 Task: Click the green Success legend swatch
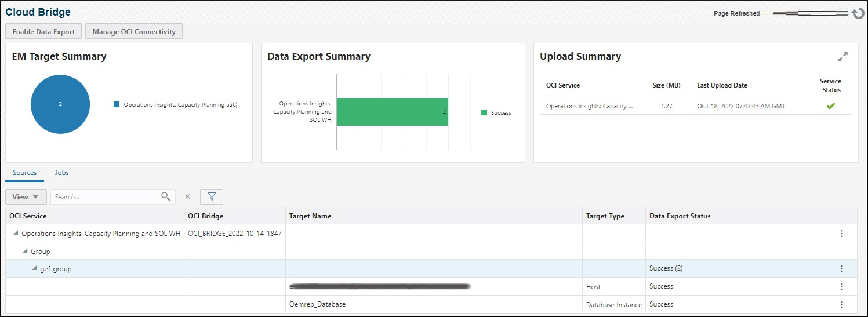(484, 112)
